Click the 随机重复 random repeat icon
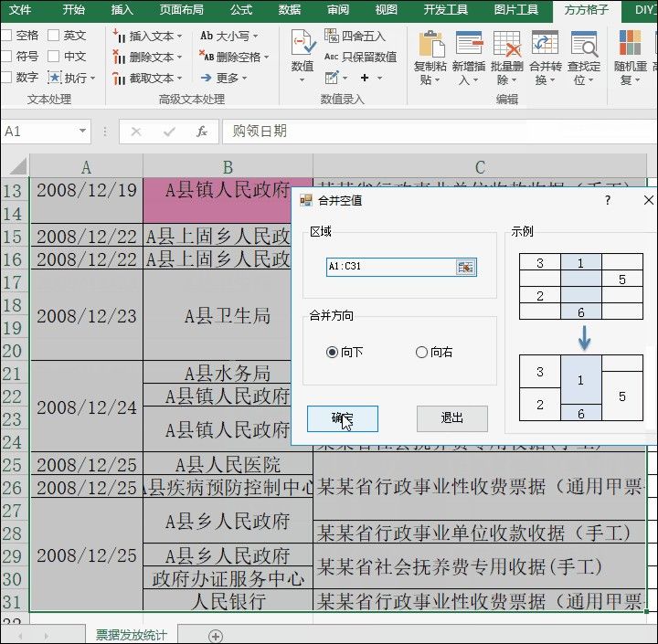Image resolution: width=658 pixels, height=644 pixels. (630, 43)
